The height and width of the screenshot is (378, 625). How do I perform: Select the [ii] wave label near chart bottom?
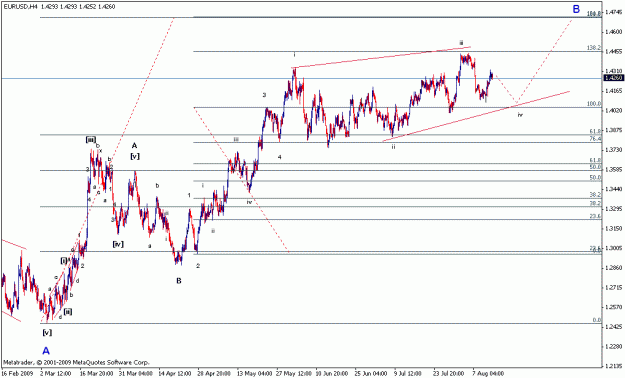coord(68,312)
